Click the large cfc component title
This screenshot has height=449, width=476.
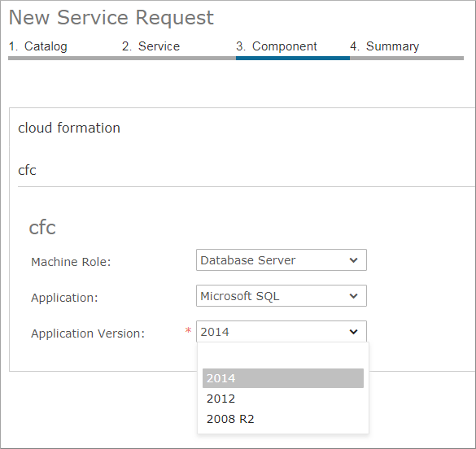coord(42,228)
